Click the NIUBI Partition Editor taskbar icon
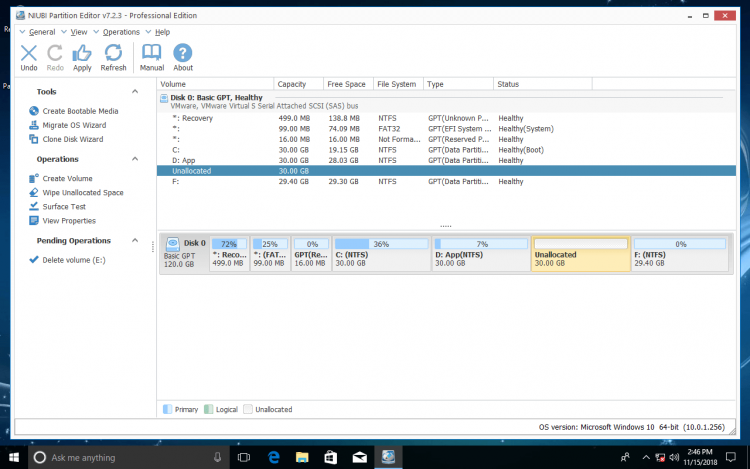 coord(388,458)
